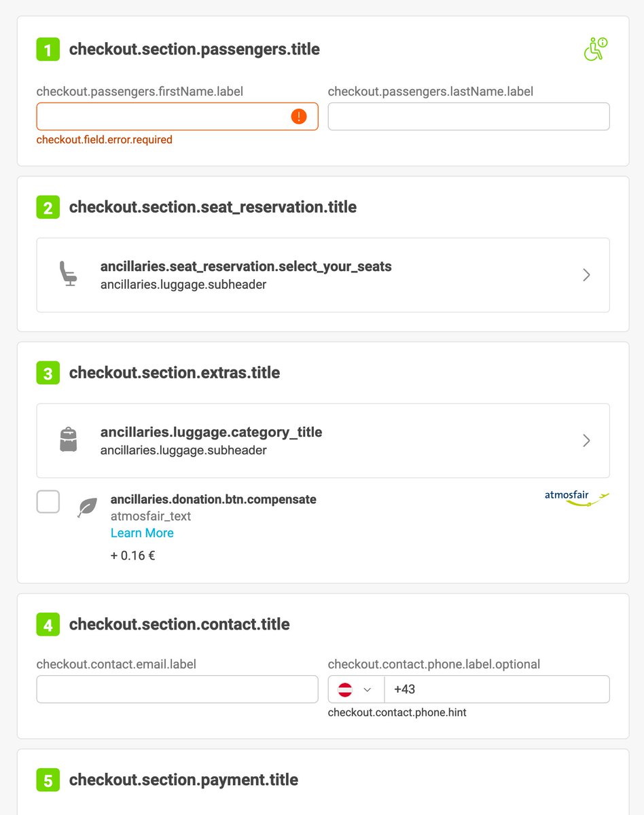Viewport: 644px width, 815px height.
Task: Open the ancillaries.seat_reservation.select_your_seats row
Action: 323,275
